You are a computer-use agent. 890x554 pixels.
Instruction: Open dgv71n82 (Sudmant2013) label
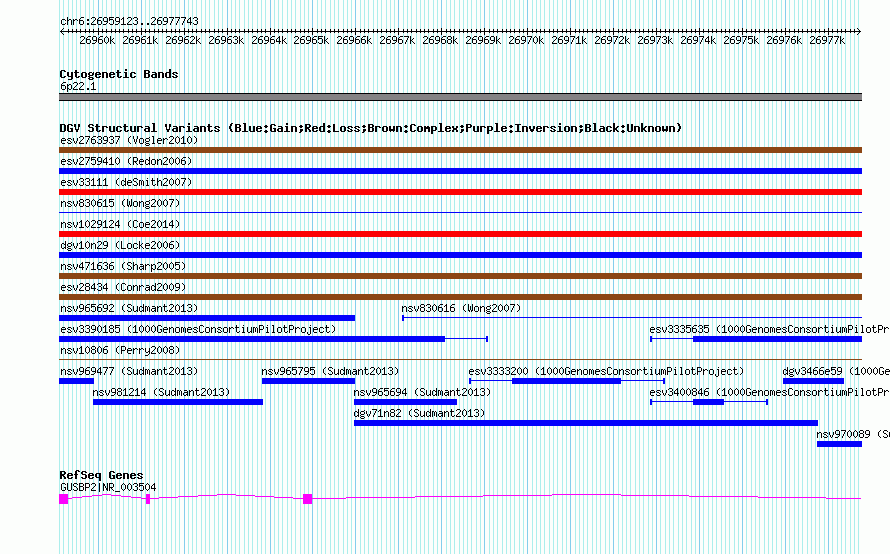tap(419, 413)
